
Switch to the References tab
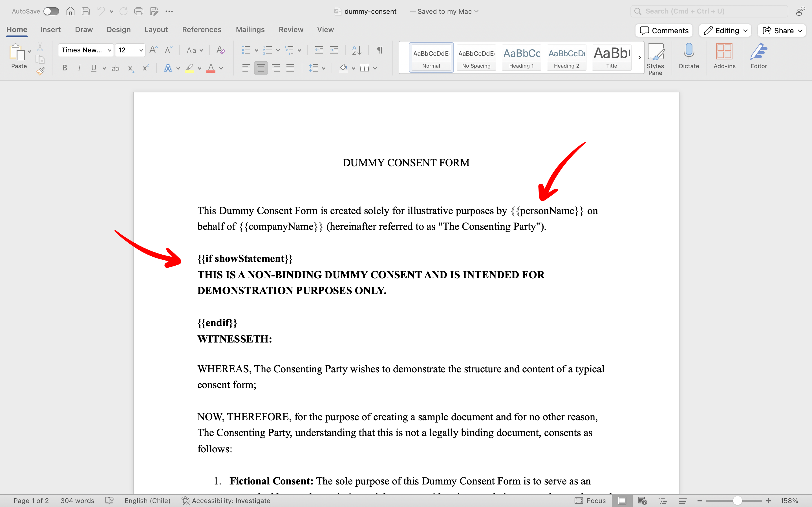tap(202, 30)
